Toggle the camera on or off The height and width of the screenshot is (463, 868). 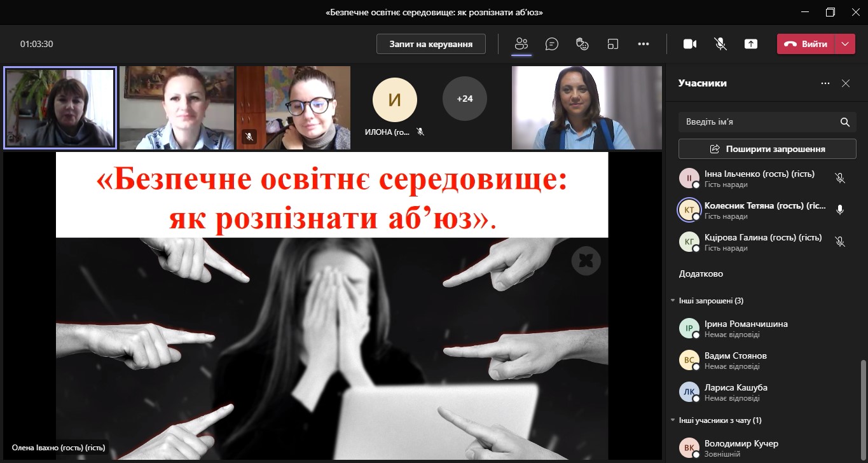click(x=690, y=44)
